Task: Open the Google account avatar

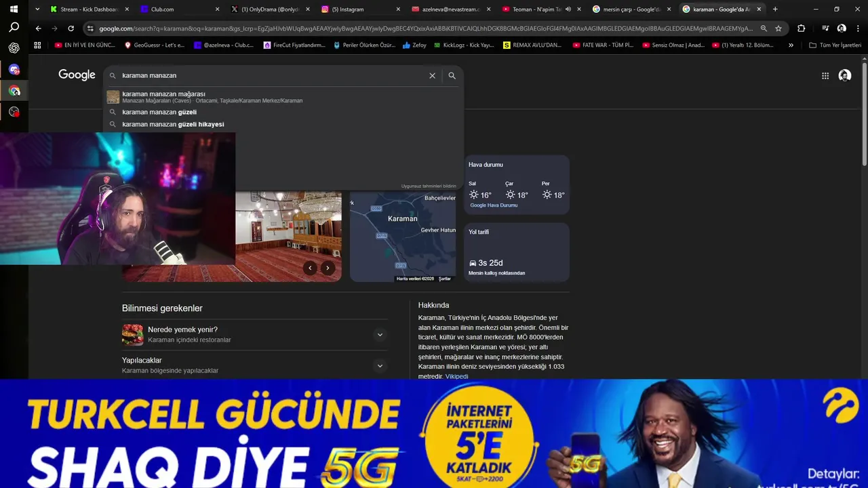Action: (845, 76)
